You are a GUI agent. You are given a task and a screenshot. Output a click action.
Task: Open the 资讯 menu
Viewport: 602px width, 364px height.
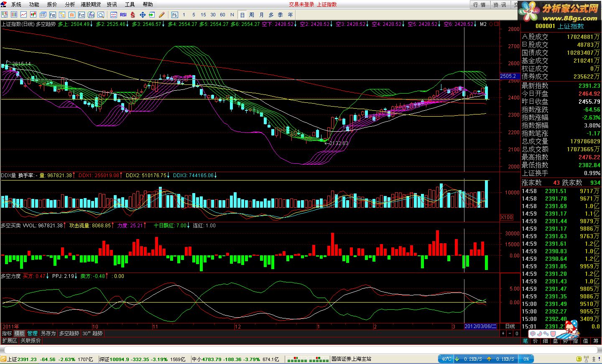click(x=112, y=5)
